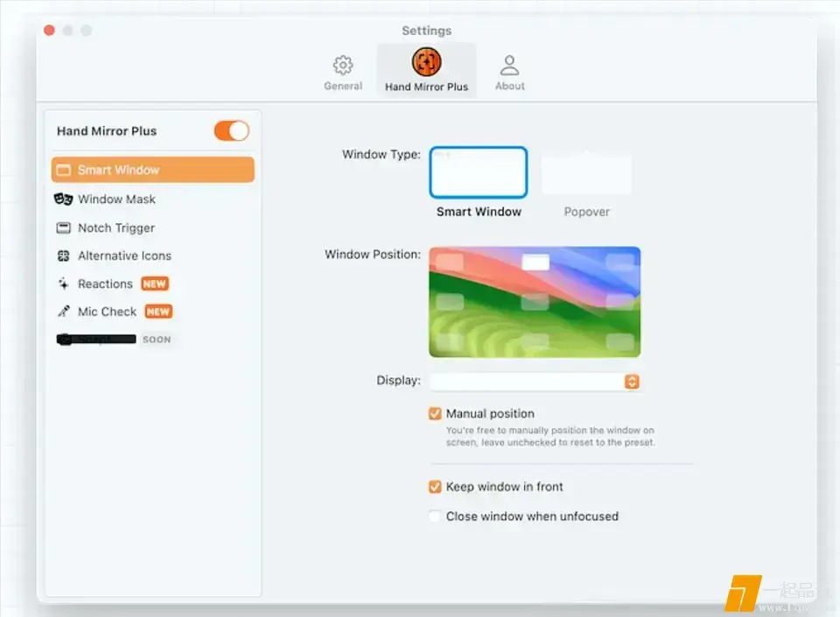Select Smart Window in the sidebar
The height and width of the screenshot is (617, 840).
click(152, 170)
